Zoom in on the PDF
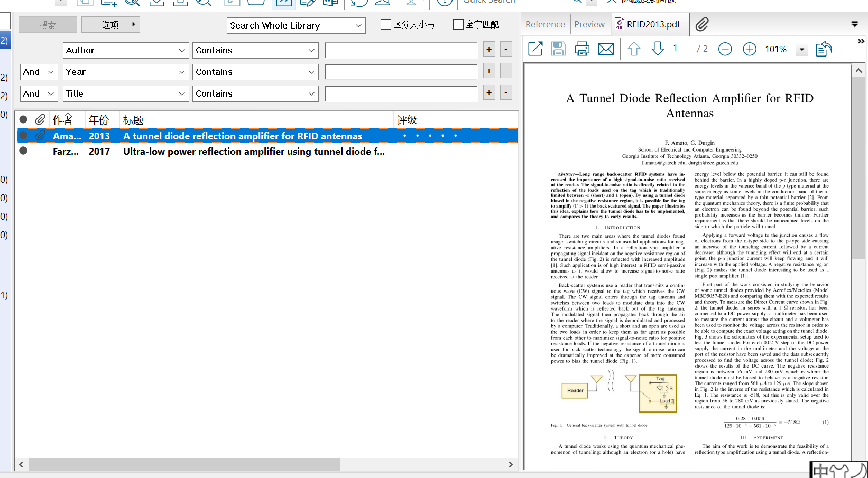Viewport: 868px width, 478px height. [750, 49]
